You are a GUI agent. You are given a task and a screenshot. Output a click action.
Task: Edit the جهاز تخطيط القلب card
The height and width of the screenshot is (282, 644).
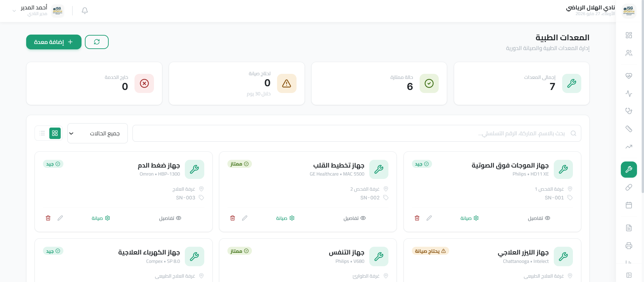[x=245, y=218]
